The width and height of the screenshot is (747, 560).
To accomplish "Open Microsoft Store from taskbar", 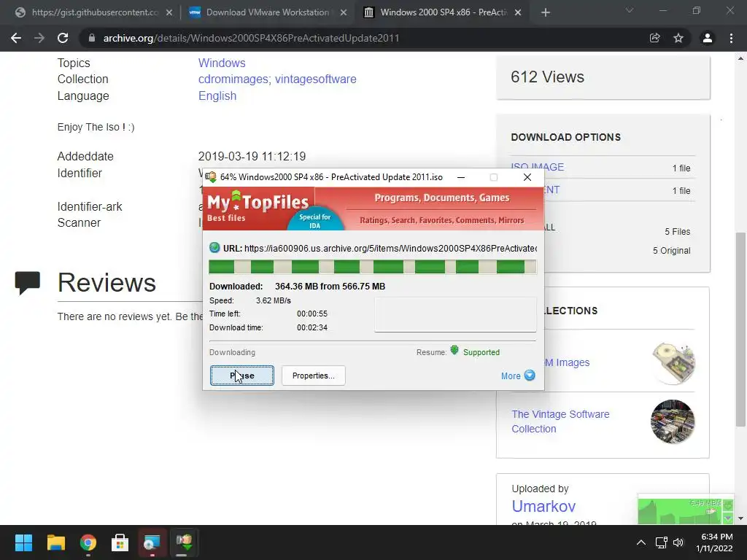I will (120, 542).
